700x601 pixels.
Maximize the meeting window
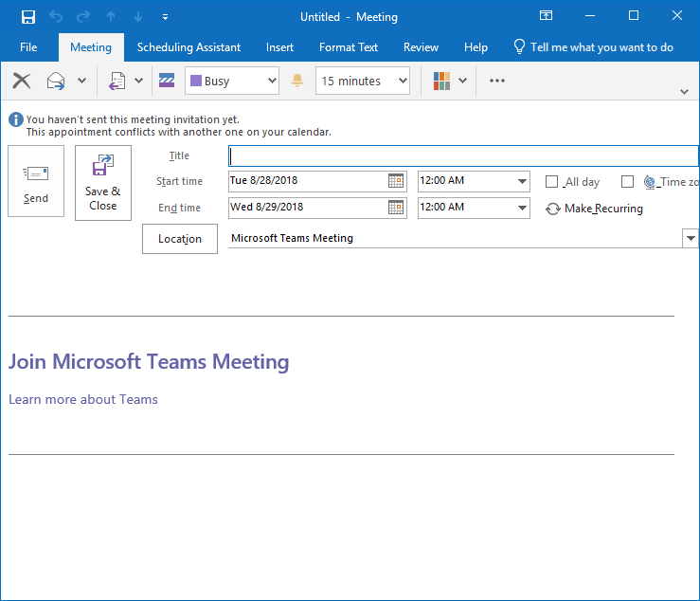click(x=634, y=15)
